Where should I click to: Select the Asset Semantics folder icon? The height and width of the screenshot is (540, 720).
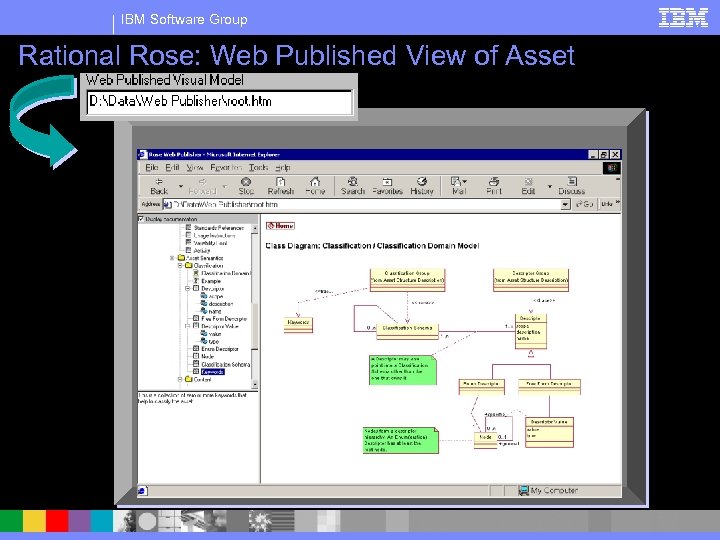pyautogui.click(x=181, y=258)
